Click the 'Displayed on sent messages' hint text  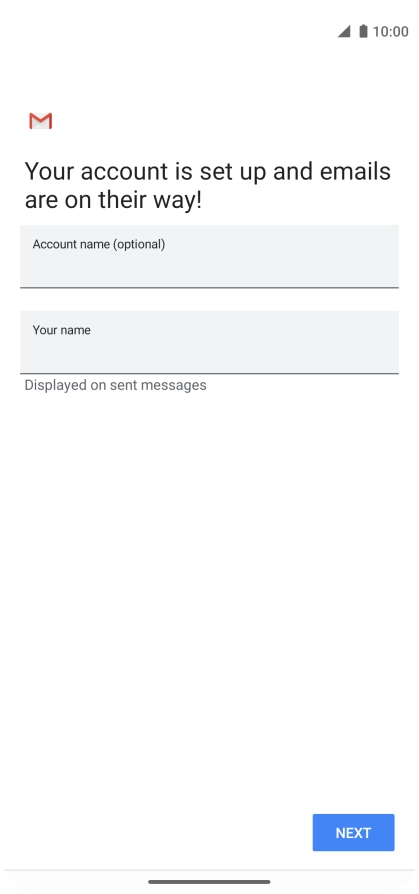115,385
